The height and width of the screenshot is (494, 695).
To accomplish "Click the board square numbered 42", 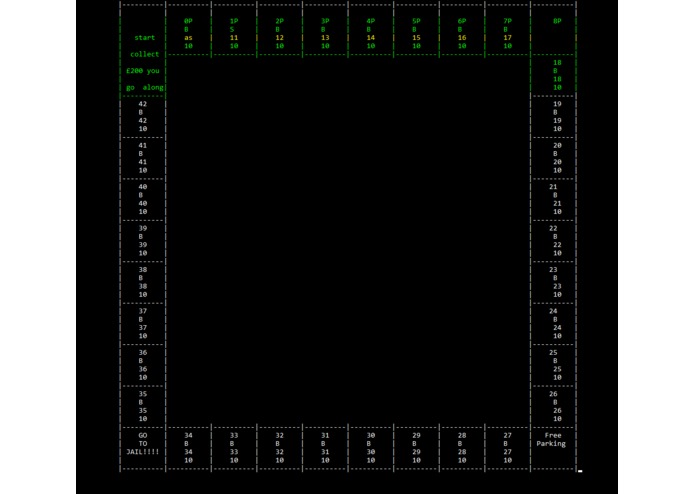I will (143, 117).
